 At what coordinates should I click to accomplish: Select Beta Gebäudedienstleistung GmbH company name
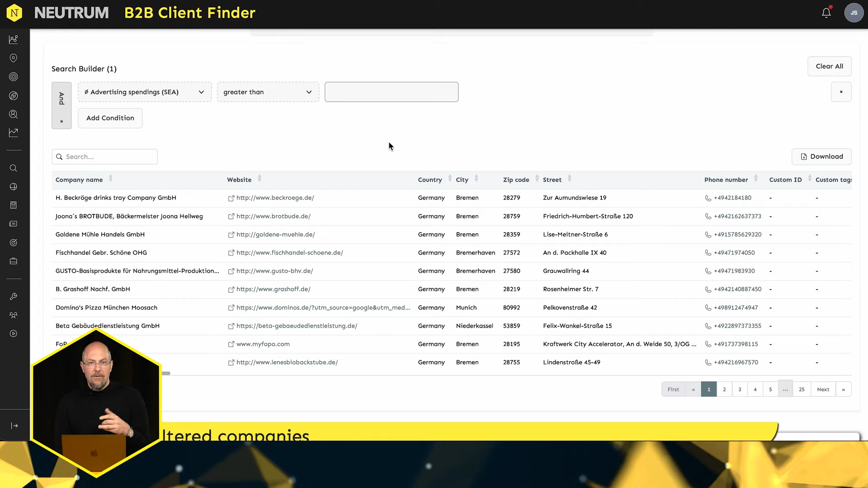(x=108, y=326)
